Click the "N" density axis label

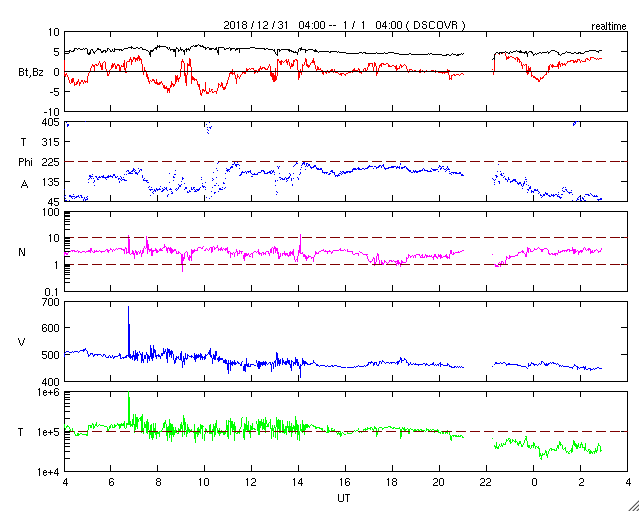coord(22,252)
